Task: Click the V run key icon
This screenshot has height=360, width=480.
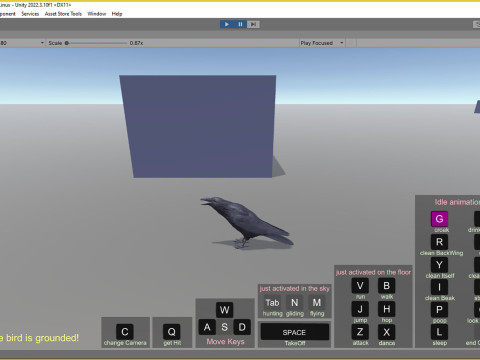Action: click(x=360, y=286)
